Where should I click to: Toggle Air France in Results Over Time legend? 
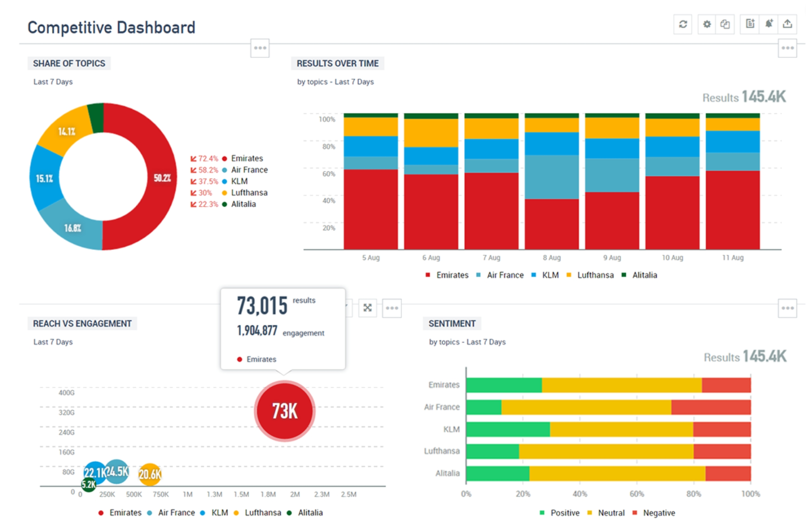[x=500, y=275]
